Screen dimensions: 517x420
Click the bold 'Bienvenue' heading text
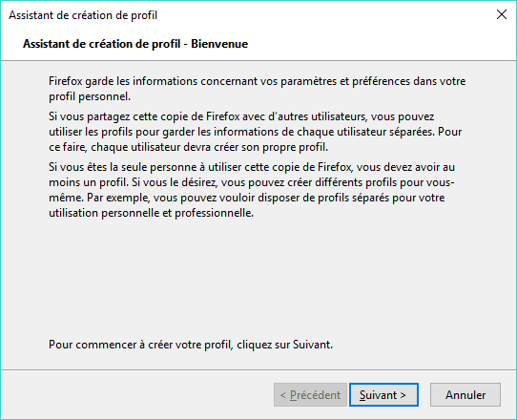tap(219, 44)
